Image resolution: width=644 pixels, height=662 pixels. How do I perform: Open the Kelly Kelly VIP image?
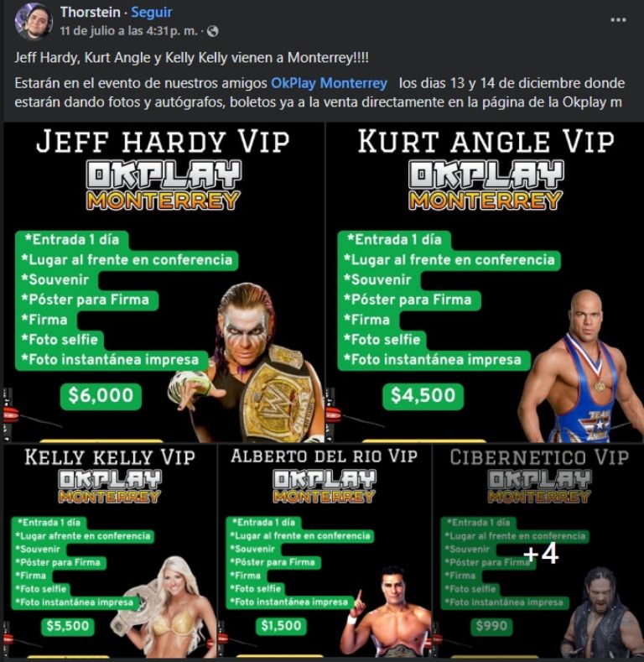(x=110, y=550)
